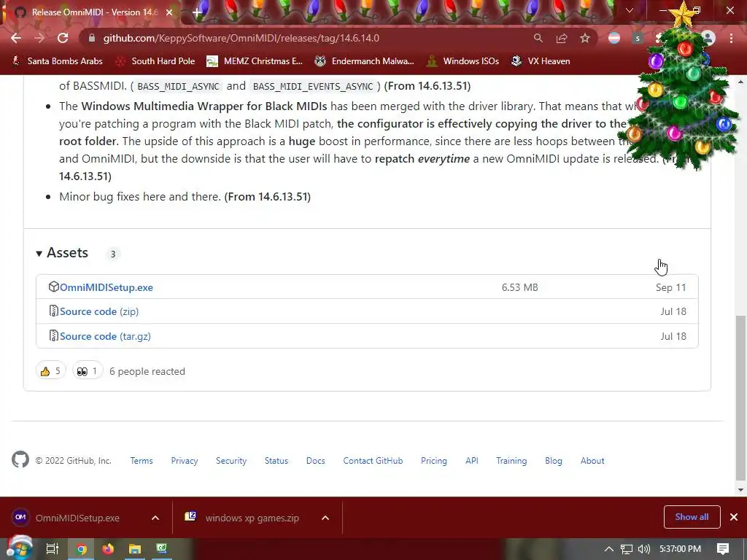Click the page vertical scrollbar thumb
The image size is (747, 560).
click(x=740, y=397)
